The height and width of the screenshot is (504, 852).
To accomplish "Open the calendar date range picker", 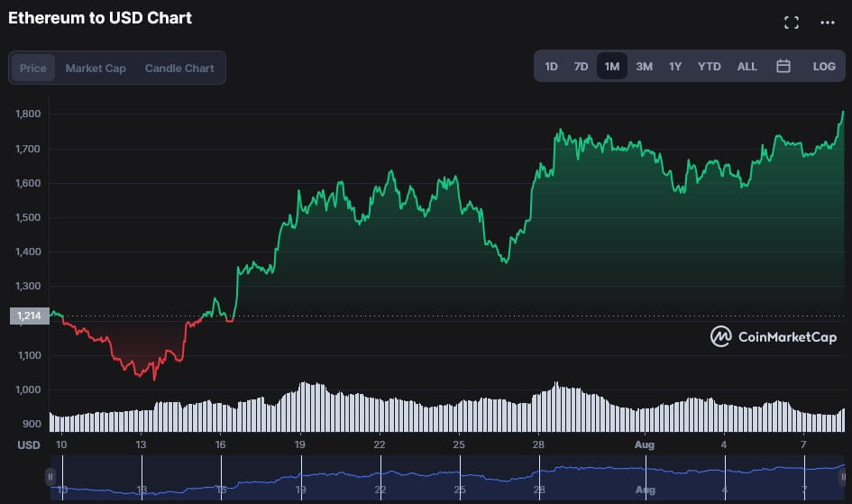I will (x=783, y=66).
